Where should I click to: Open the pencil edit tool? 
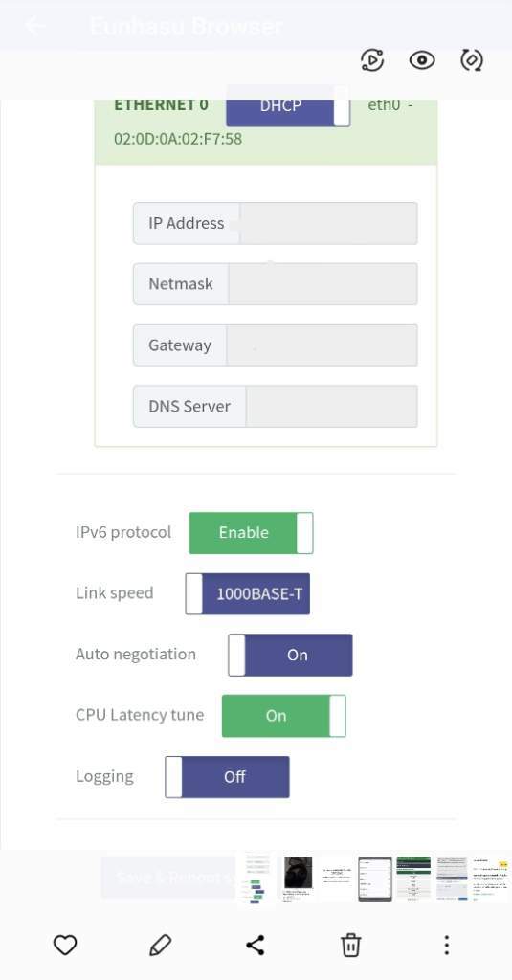tap(161, 945)
